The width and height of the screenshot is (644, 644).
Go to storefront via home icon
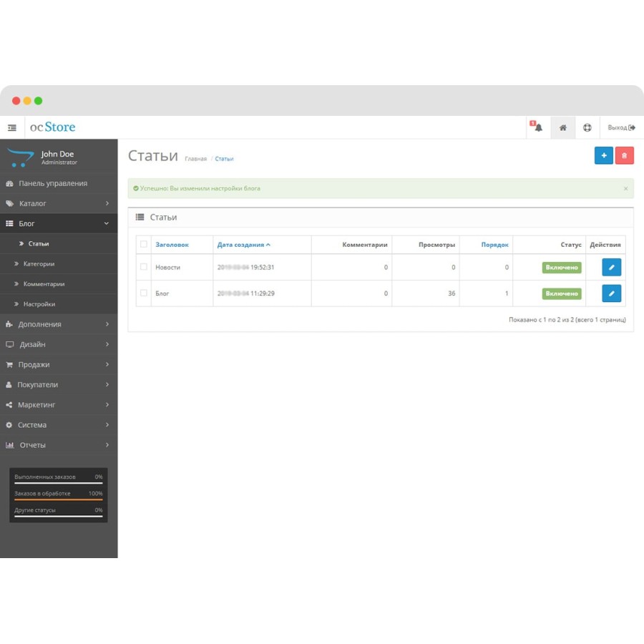click(562, 128)
